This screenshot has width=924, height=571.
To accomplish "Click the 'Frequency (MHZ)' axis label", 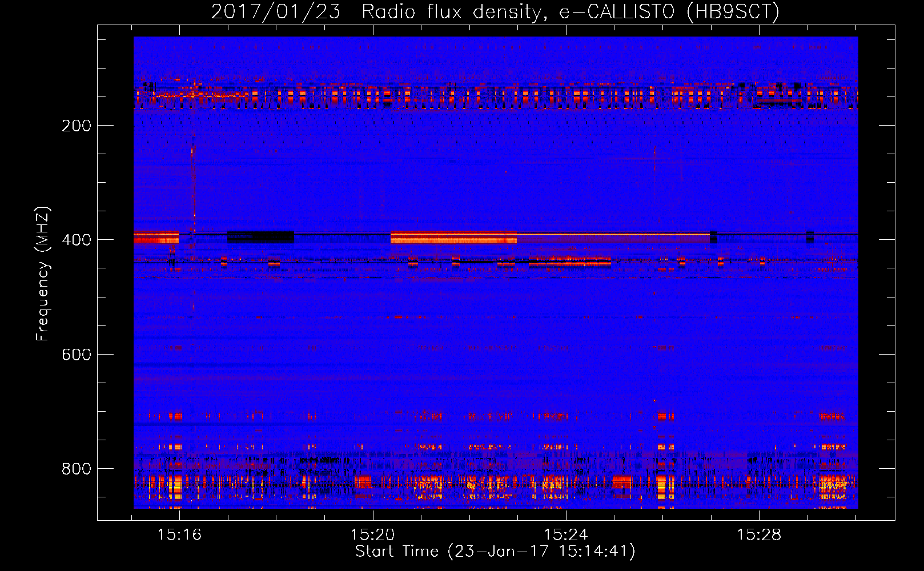I will point(43,274).
